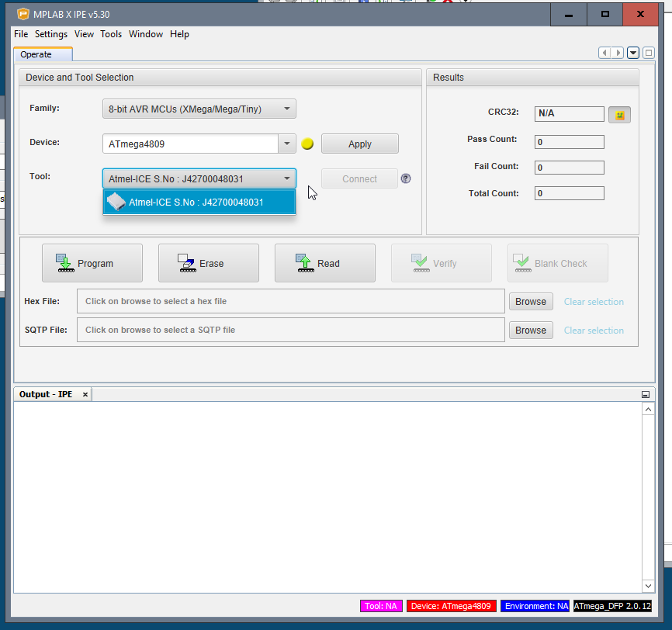Click the Program button
This screenshot has height=630, width=672.
(x=92, y=263)
